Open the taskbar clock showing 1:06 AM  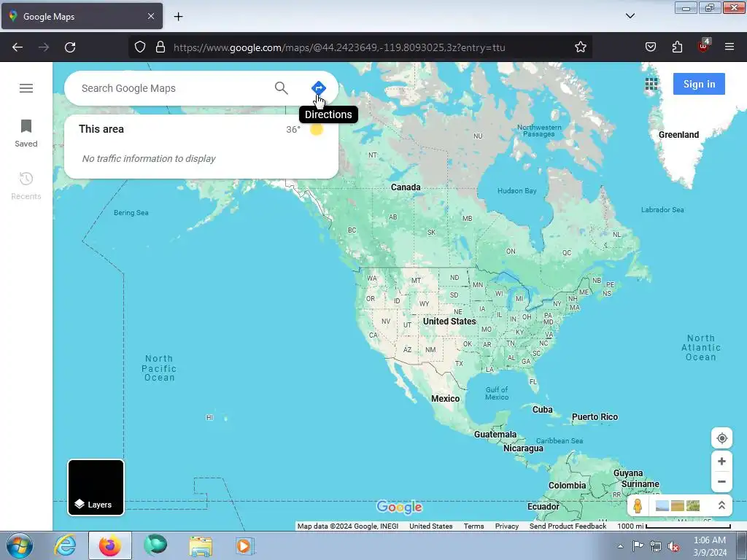(710, 546)
